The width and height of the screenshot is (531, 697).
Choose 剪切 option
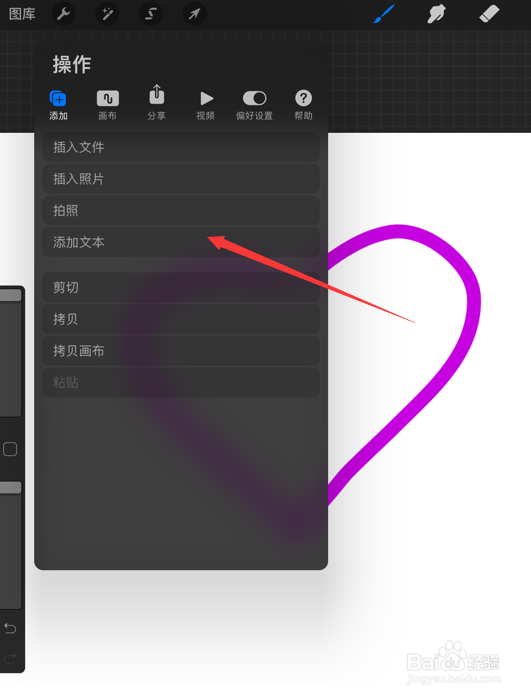point(181,287)
